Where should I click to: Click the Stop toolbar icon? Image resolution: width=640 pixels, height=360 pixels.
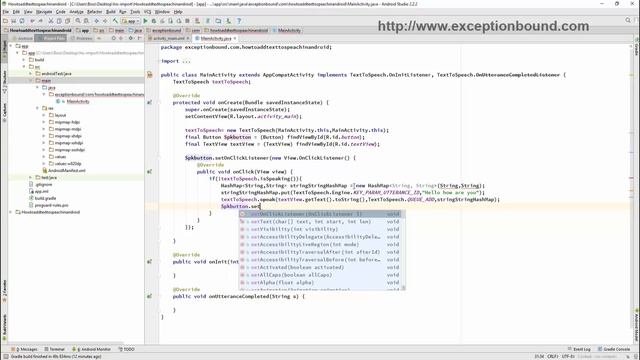pyautogui.click(x=187, y=21)
